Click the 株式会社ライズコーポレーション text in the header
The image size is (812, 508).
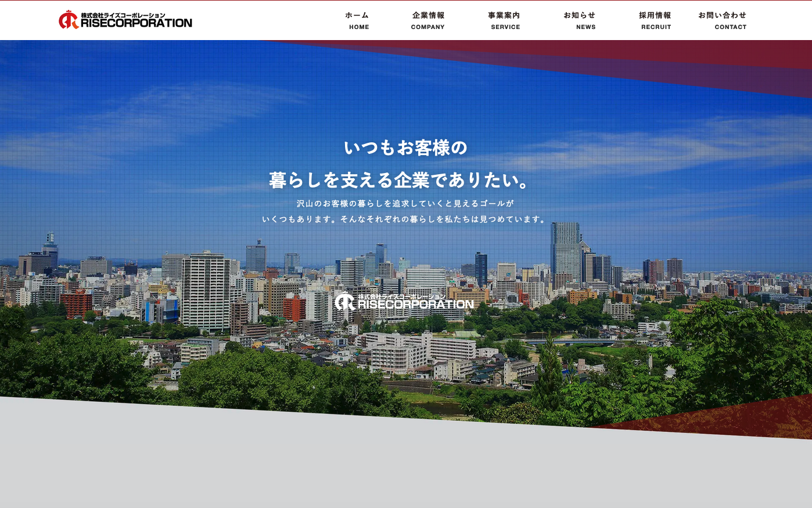[x=123, y=14]
